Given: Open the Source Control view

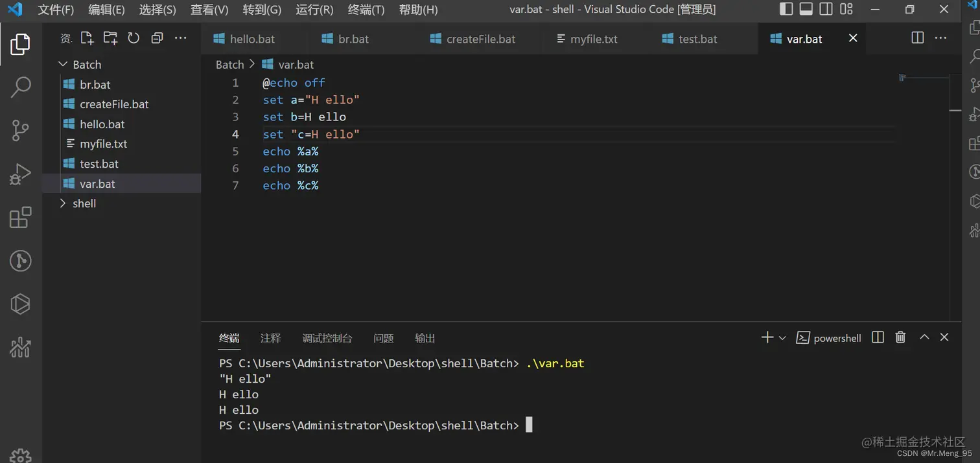Looking at the screenshot, I should click(20, 130).
